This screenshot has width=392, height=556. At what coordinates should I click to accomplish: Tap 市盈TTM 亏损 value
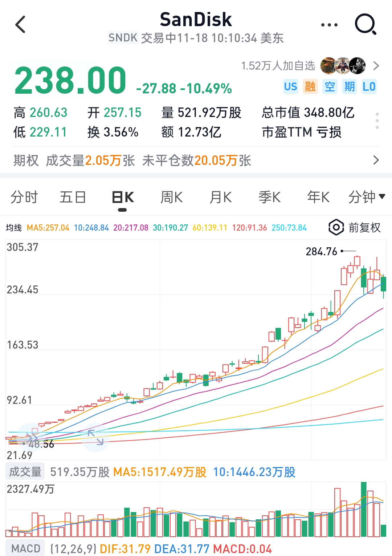(x=302, y=132)
